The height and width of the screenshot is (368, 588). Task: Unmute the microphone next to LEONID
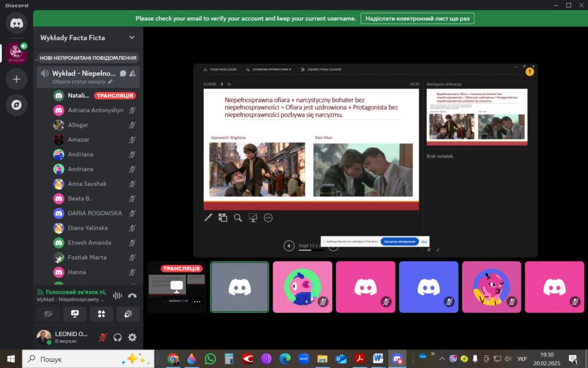click(103, 338)
